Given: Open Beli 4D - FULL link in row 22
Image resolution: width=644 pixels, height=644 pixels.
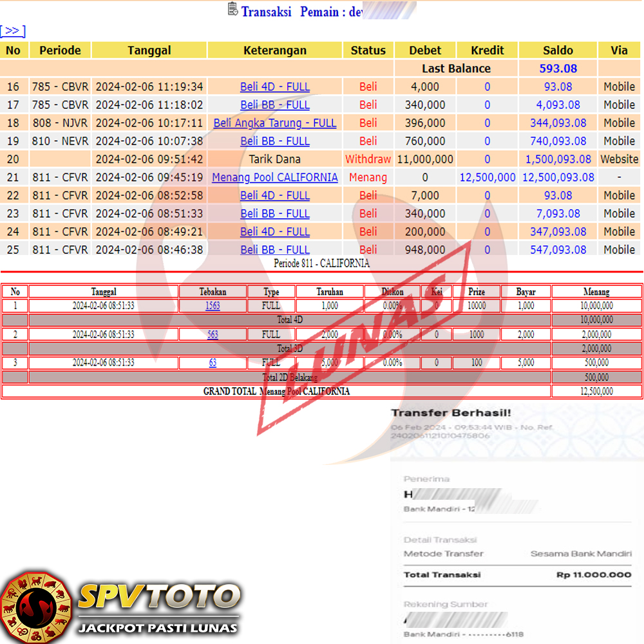Looking at the screenshot, I should (x=275, y=195).
